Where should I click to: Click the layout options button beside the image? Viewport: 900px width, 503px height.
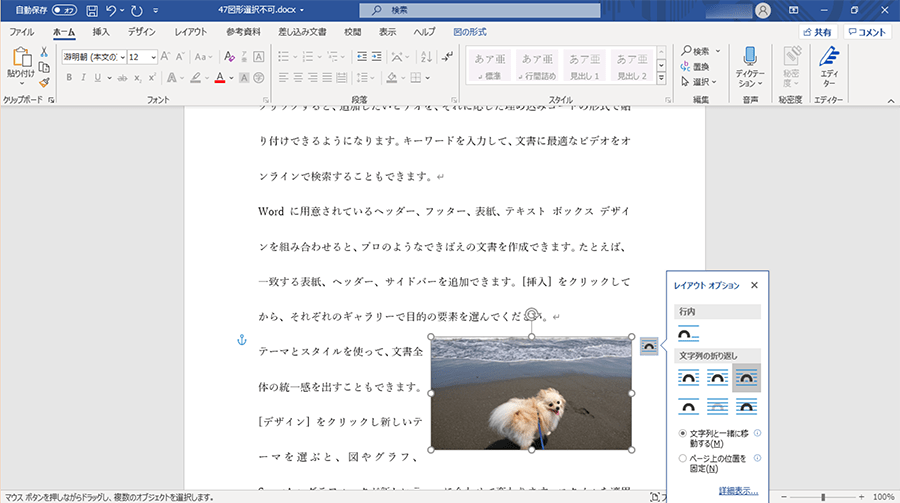tap(649, 346)
